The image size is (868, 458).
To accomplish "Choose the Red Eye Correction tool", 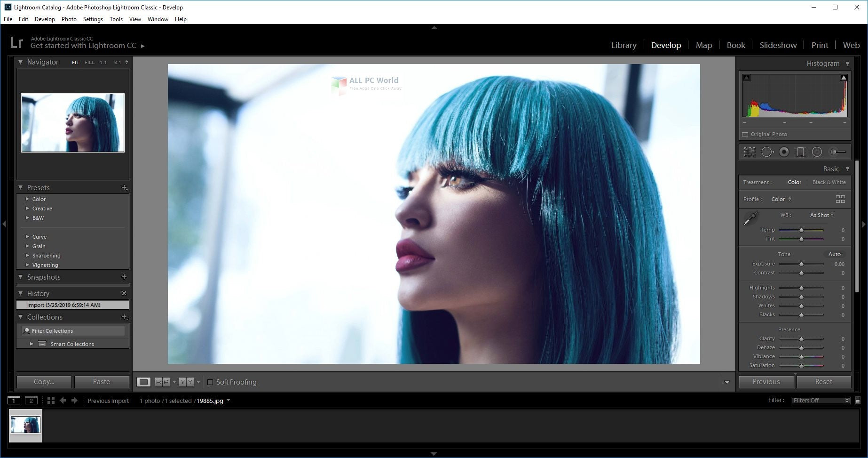I will tap(784, 152).
